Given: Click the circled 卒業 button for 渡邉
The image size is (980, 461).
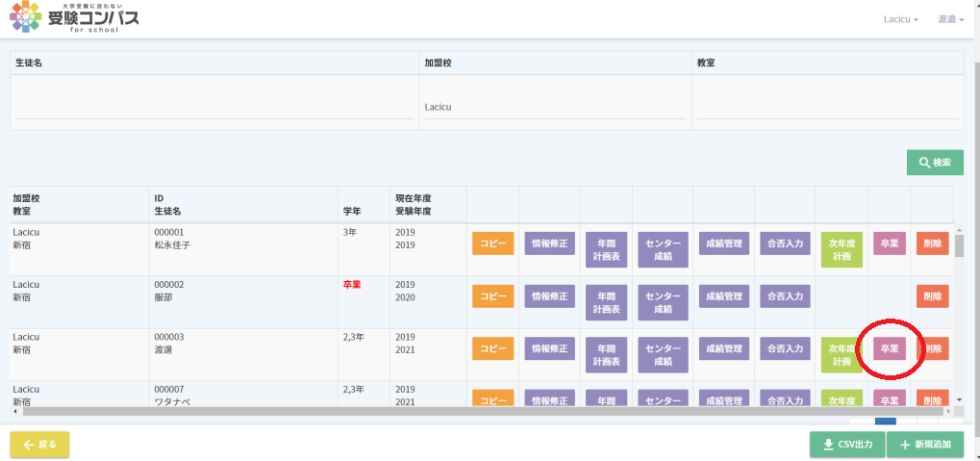Looking at the screenshot, I should point(889,348).
